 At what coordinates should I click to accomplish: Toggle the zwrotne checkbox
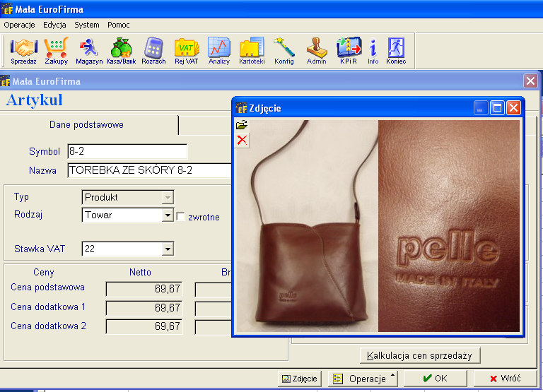click(x=180, y=217)
